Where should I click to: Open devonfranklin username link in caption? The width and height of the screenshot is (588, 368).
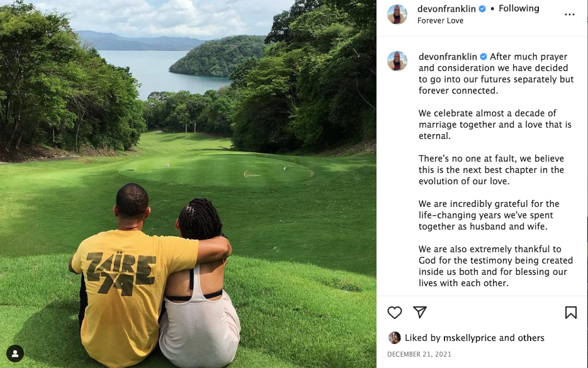448,57
